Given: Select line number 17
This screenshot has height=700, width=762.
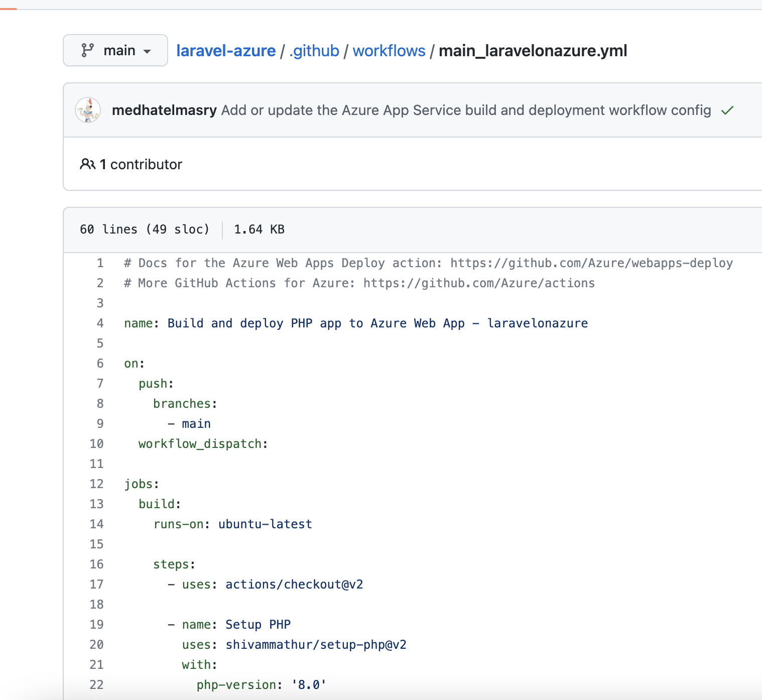Looking at the screenshot, I should 97,585.
